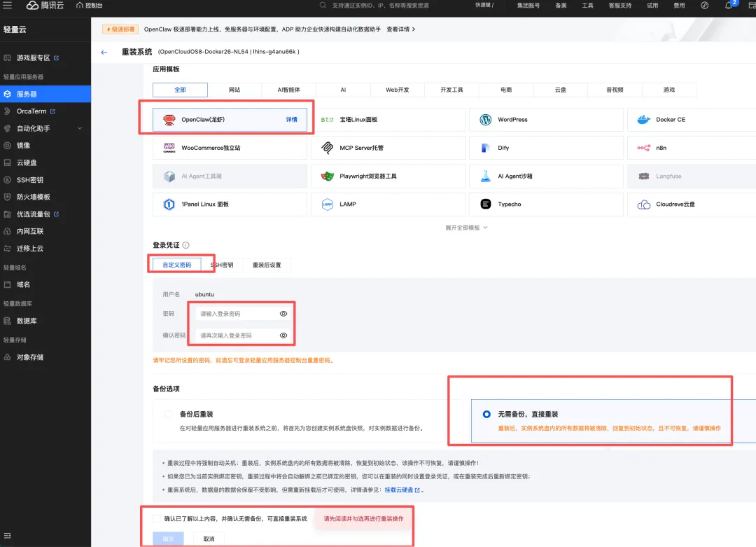The height and width of the screenshot is (547, 756).
Task: Choose the WordPress template
Action: point(546,120)
